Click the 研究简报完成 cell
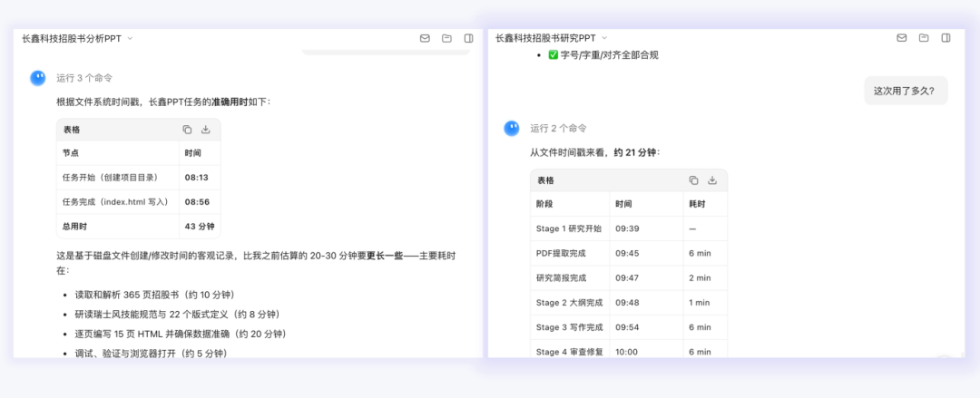This screenshot has height=398, width=980. [x=570, y=278]
